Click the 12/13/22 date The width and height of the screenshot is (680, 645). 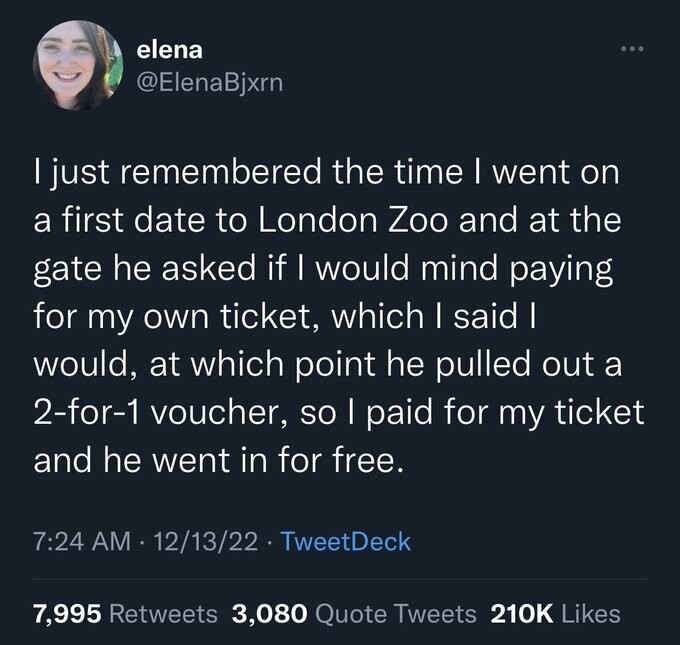(206, 541)
